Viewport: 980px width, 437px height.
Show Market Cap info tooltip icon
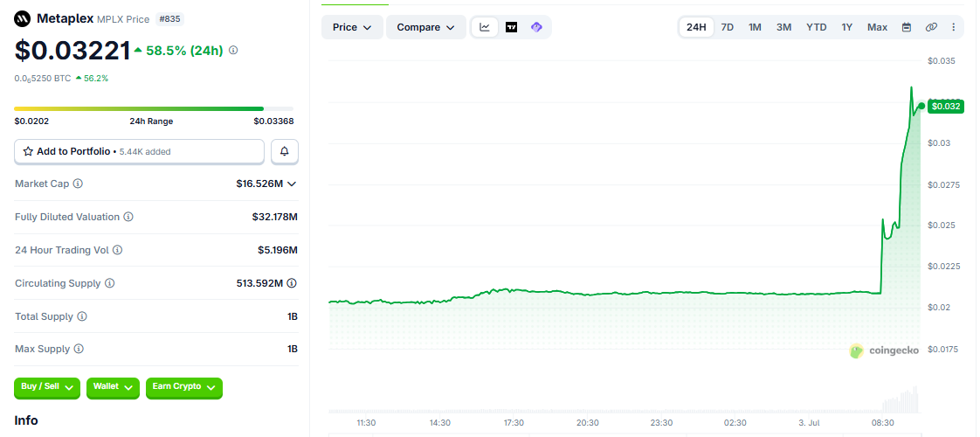(78, 184)
